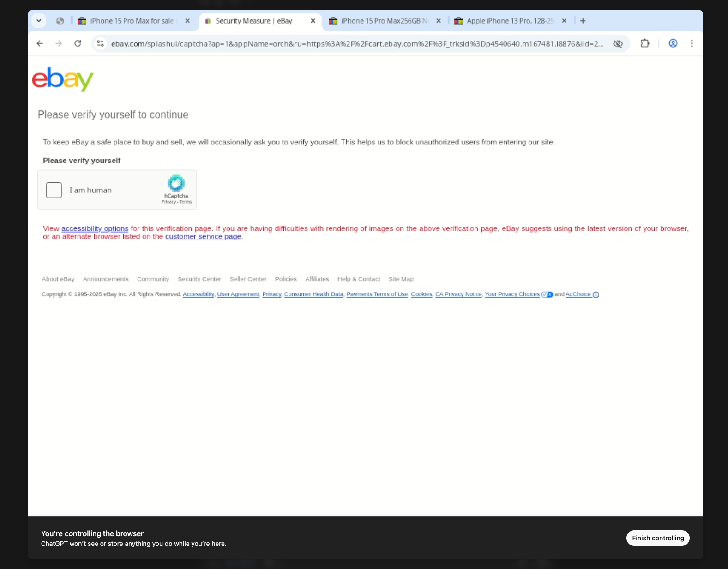
Task: Open the Extensions puzzle icon
Action: (x=645, y=43)
